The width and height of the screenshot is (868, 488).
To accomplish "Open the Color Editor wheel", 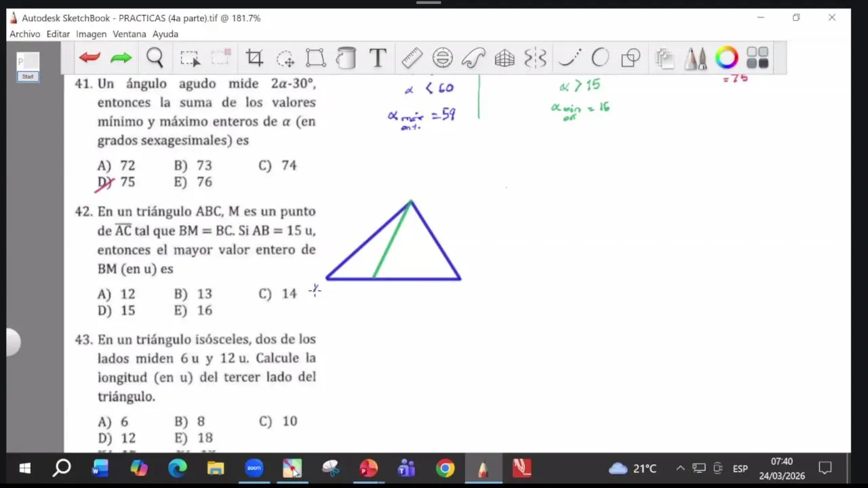I will 726,58.
